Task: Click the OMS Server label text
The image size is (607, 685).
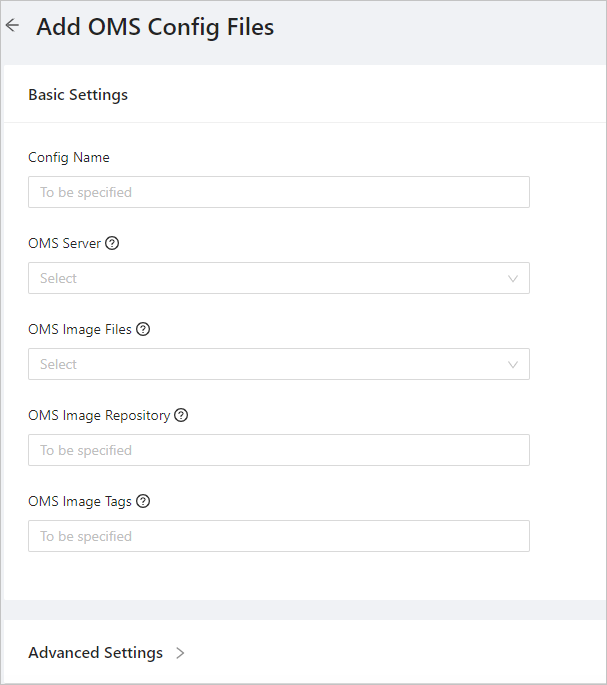Action: pos(64,243)
